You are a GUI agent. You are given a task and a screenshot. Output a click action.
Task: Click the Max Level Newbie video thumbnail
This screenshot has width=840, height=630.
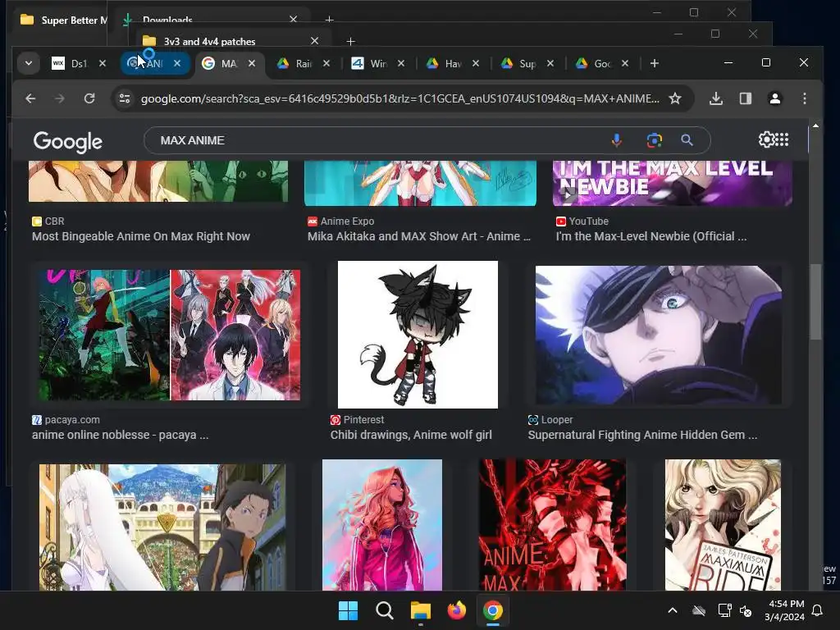click(673, 183)
